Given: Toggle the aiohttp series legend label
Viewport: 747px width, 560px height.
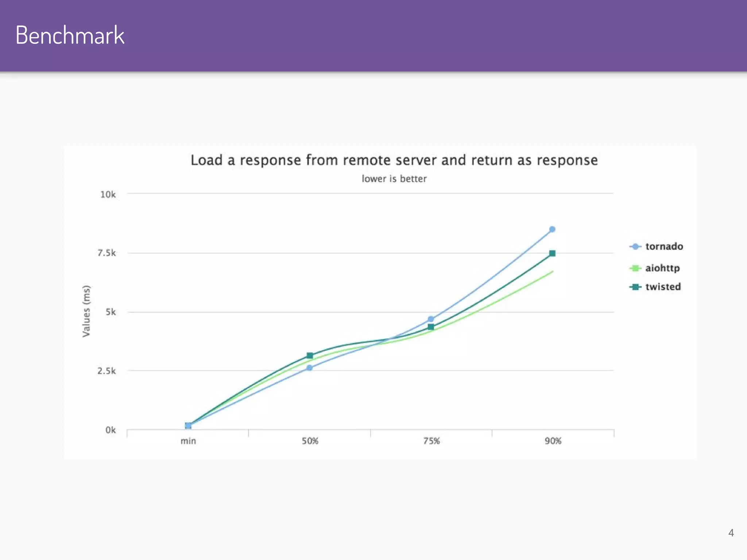Looking at the screenshot, I should [662, 268].
